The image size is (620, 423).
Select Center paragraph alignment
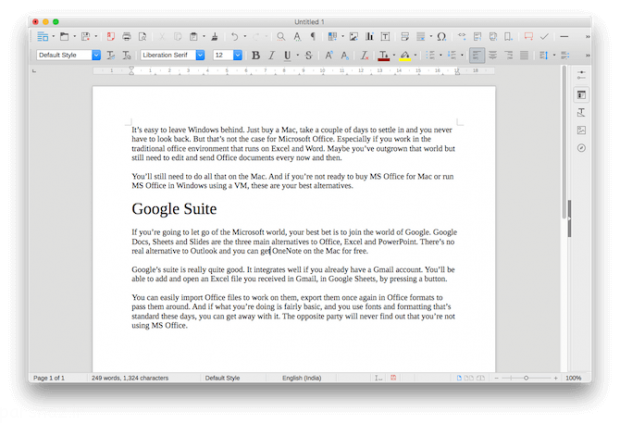click(x=493, y=55)
